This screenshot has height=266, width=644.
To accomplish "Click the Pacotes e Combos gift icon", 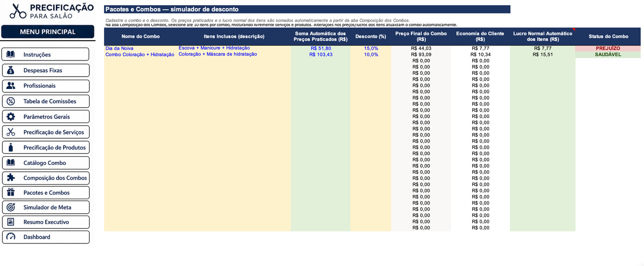I will coord(11,193).
